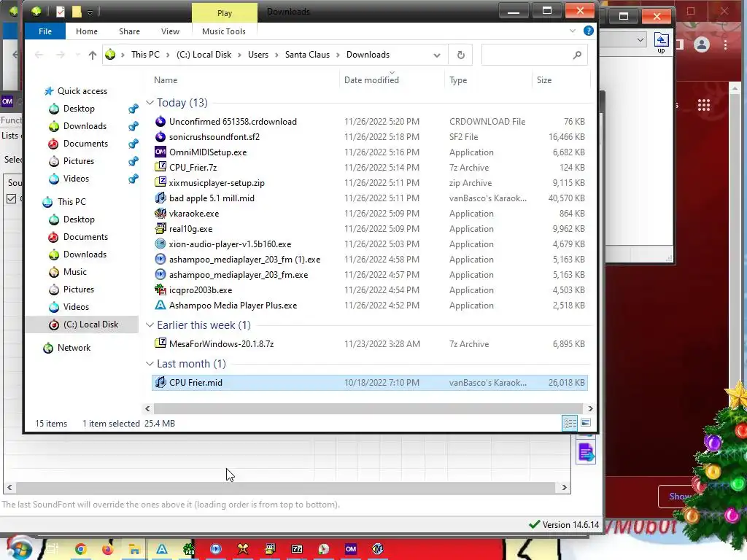Select (C:) Local Disk in navigation pane
747x560 pixels.
(90, 324)
